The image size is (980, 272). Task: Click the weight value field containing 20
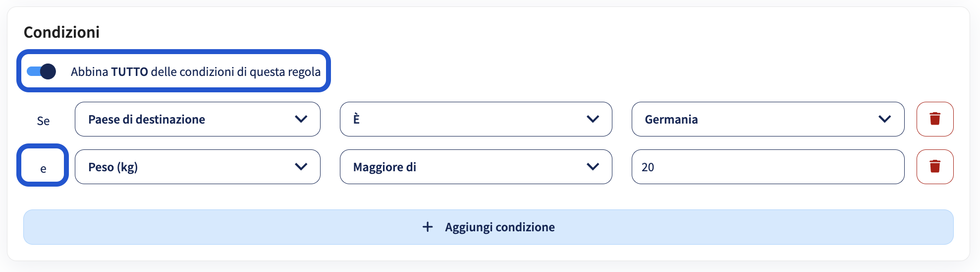pyautogui.click(x=768, y=167)
